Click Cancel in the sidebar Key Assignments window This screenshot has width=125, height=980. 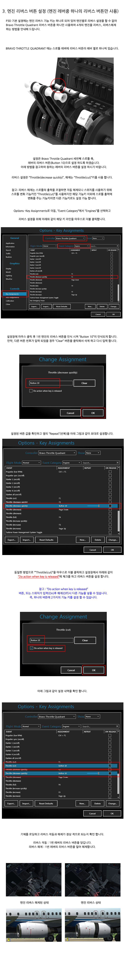coord(98,314)
